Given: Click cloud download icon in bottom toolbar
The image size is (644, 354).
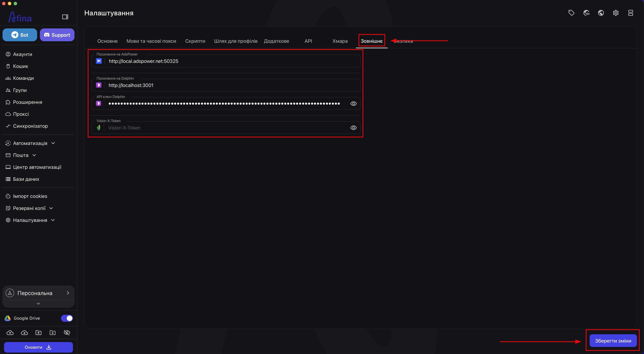Looking at the screenshot, I should click(x=24, y=333).
